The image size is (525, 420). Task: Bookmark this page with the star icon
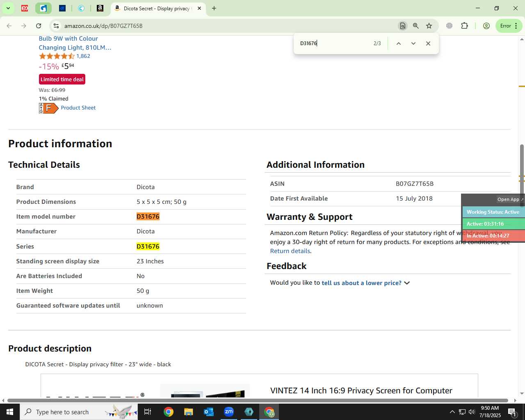coord(429,26)
